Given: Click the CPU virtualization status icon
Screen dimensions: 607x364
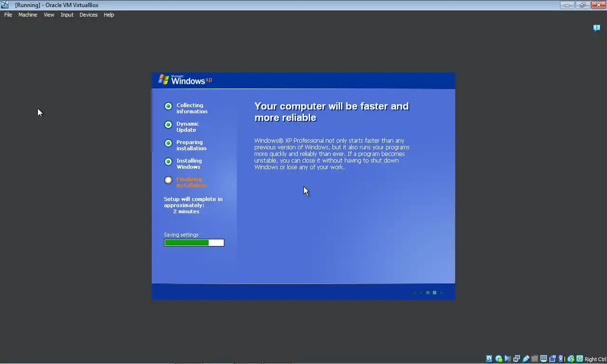Looking at the screenshot, I should [x=561, y=359].
